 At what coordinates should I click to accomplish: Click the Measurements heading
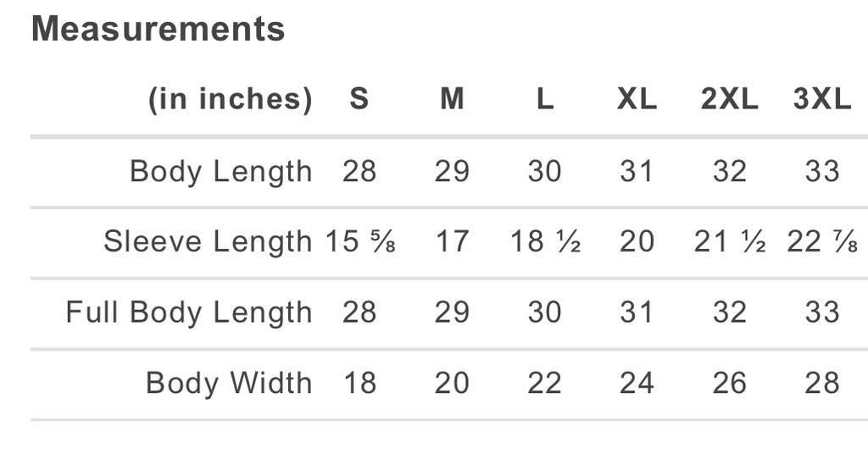[x=159, y=30]
